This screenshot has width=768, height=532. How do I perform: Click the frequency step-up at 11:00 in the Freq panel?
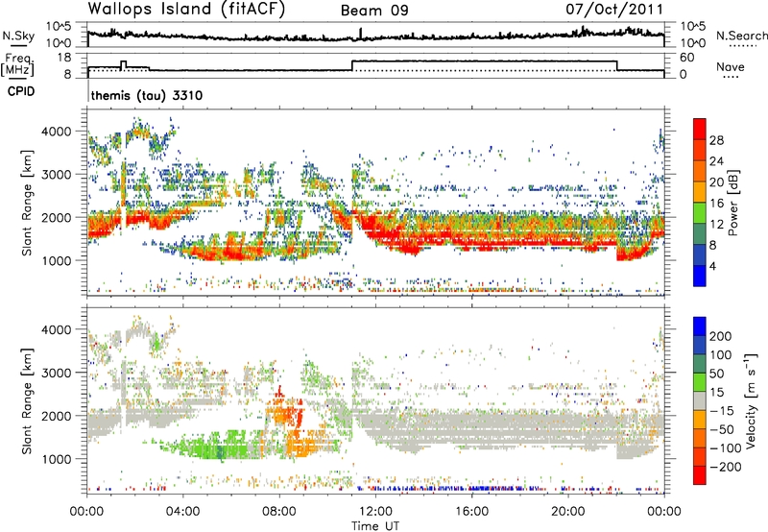tap(352, 65)
